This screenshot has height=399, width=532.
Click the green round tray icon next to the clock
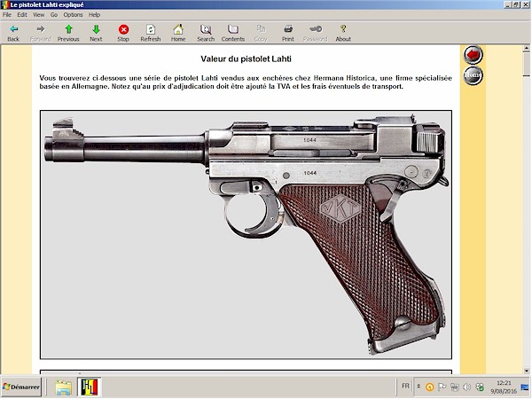[480, 387]
